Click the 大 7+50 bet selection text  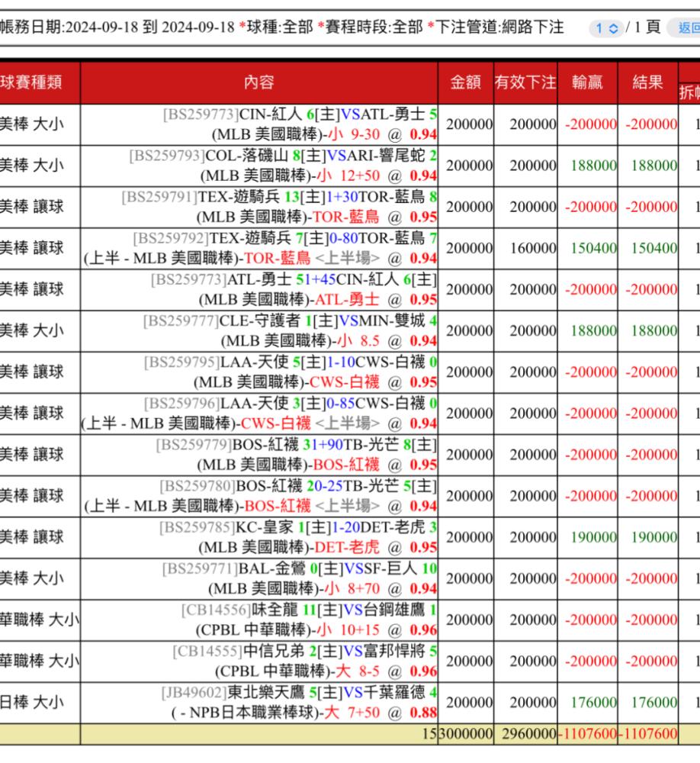(352, 713)
